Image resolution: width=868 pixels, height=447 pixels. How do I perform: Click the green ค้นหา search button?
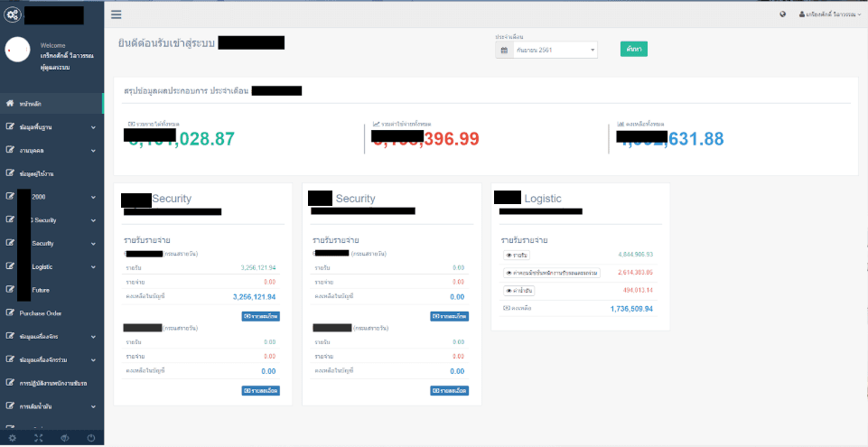[633, 50]
